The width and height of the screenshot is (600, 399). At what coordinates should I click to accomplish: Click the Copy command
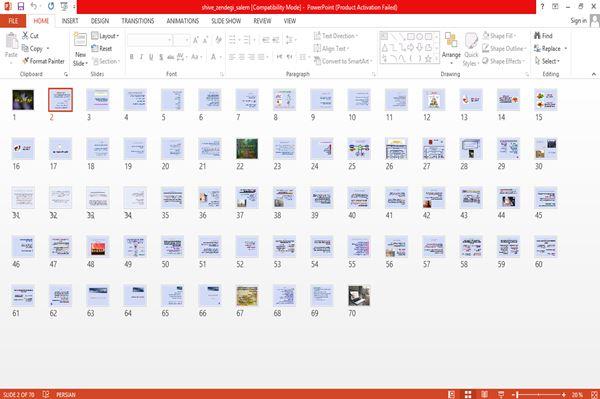[x=35, y=49]
